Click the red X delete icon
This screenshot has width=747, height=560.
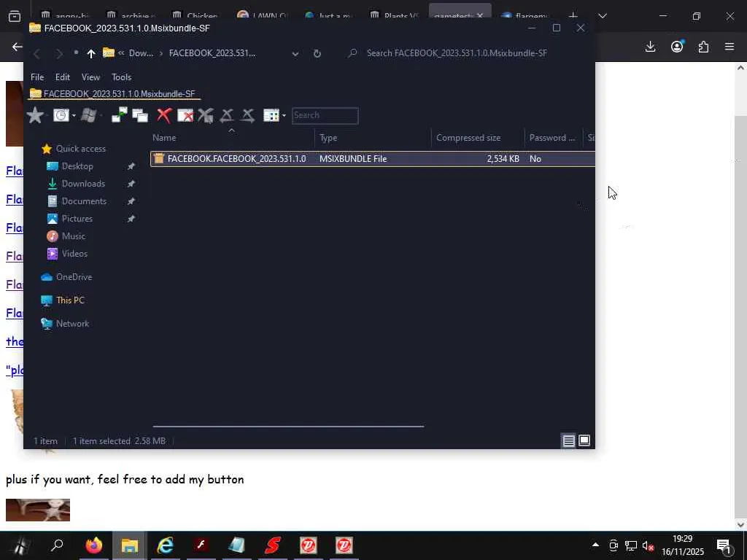[x=164, y=115]
